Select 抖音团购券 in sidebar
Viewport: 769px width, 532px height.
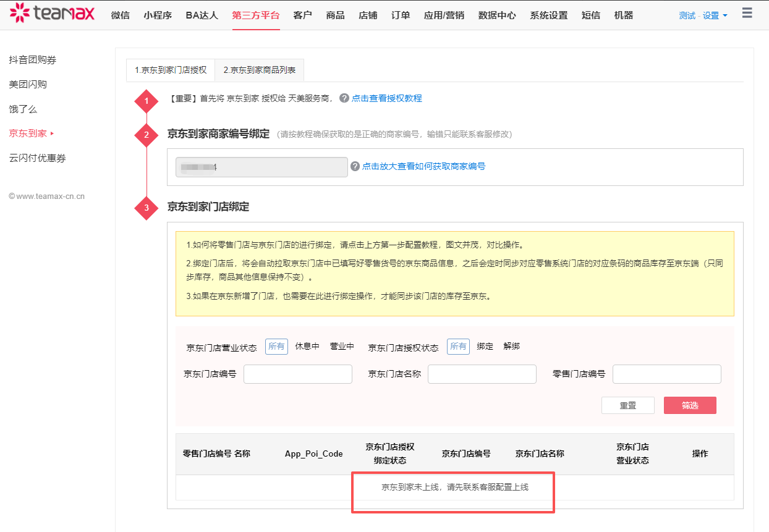pyautogui.click(x=33, y=60)
